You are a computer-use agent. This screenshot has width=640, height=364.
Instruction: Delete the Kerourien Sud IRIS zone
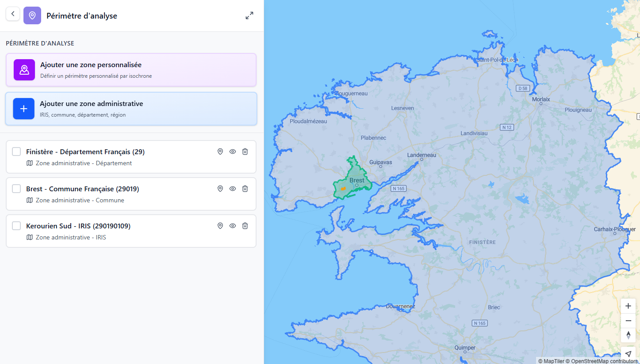tap(245, 225)
